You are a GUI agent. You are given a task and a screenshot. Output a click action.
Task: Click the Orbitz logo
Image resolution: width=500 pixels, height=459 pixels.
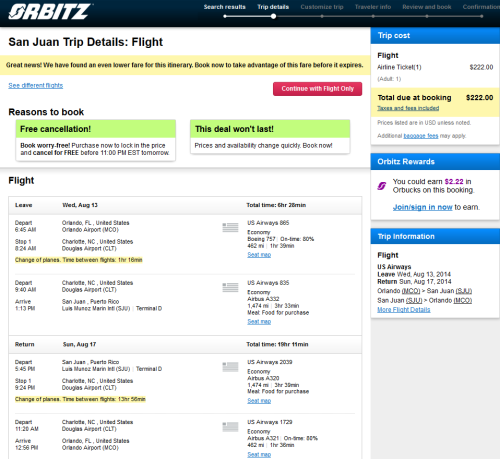(x=50, y=12)
